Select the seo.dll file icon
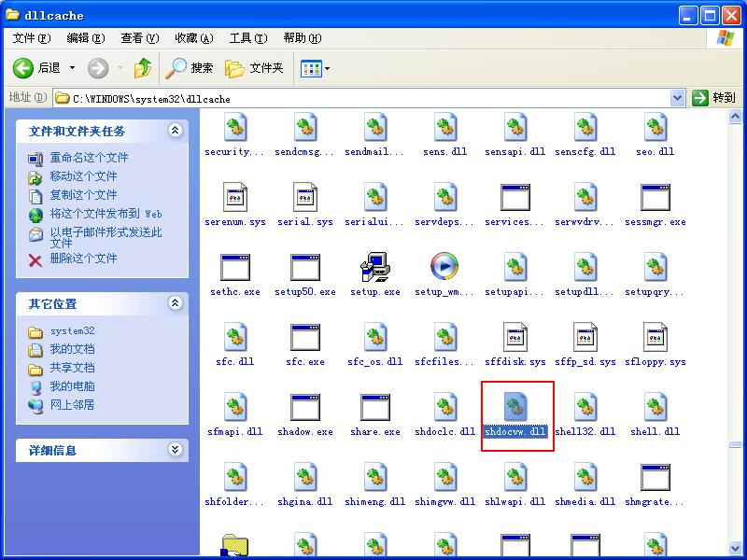 655,127
